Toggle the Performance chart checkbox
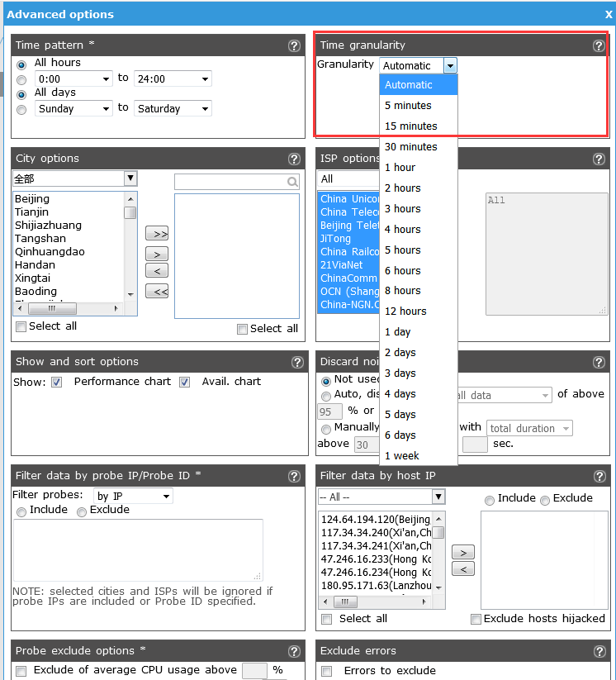This screenshot has width=616, height=680. click(x=57, y=383)
